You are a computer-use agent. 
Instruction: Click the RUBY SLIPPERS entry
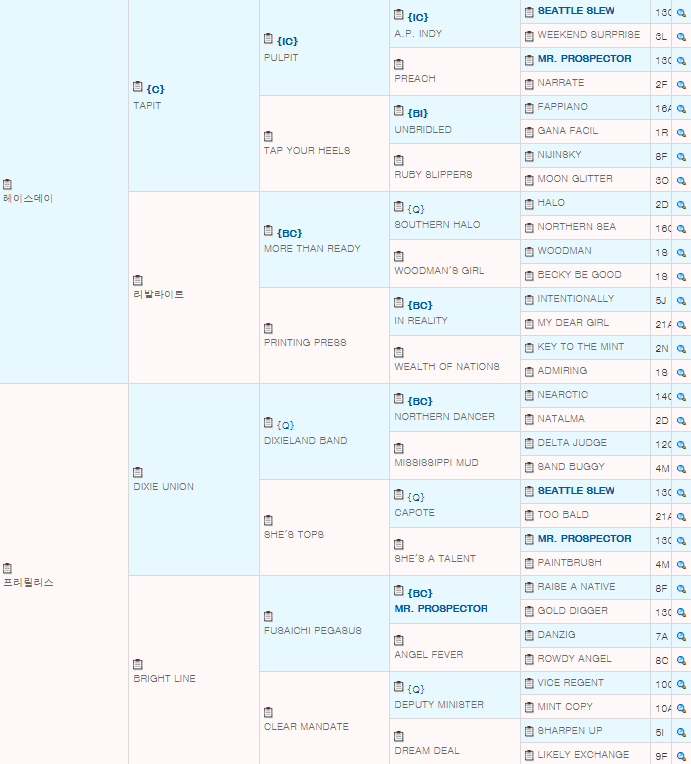click(433, 174)
